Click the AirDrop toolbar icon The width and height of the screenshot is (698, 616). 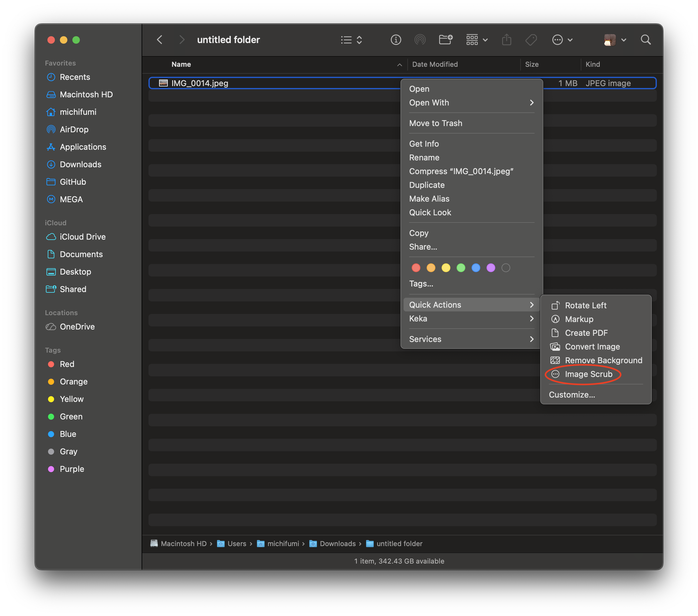coord(420,40)
